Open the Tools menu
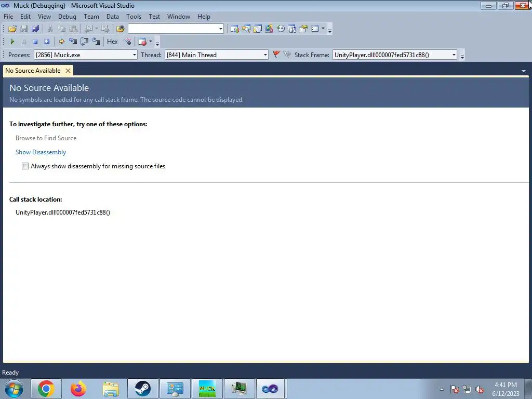532x399 pixels. coord(134,16)
